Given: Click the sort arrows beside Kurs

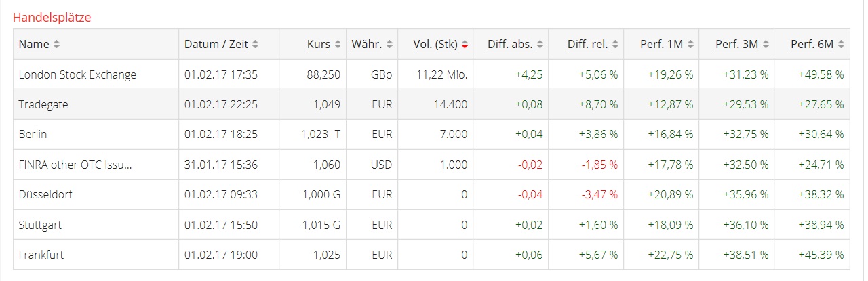Looking at the screenshot, I should 338,45.
